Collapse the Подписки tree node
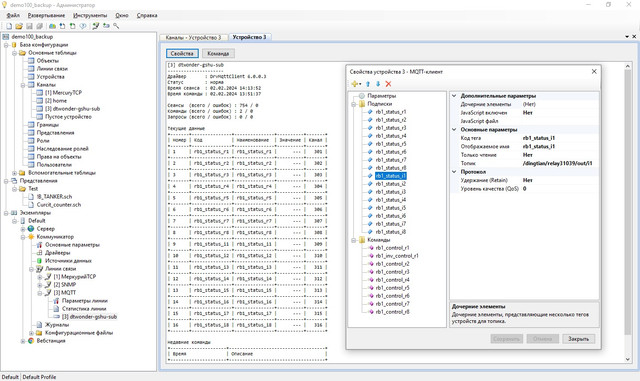This screenshot has height=381, width=640. coord(353,104)
